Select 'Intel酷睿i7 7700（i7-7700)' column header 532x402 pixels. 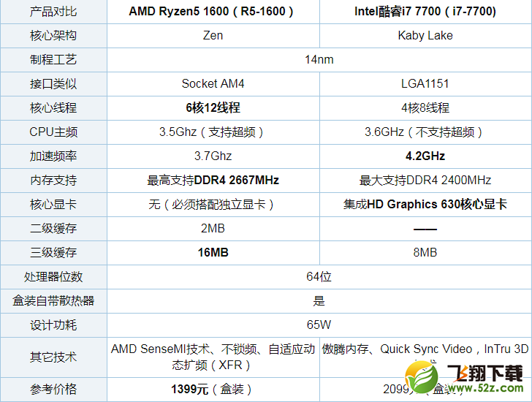pyautogui.click(x=425, y=12)
